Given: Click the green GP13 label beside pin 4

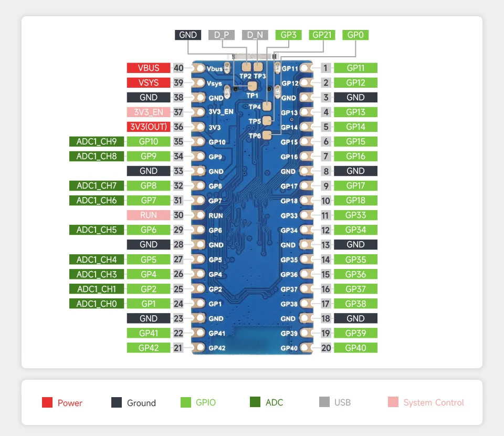Looking at the screenshot, I should (355, 112).
